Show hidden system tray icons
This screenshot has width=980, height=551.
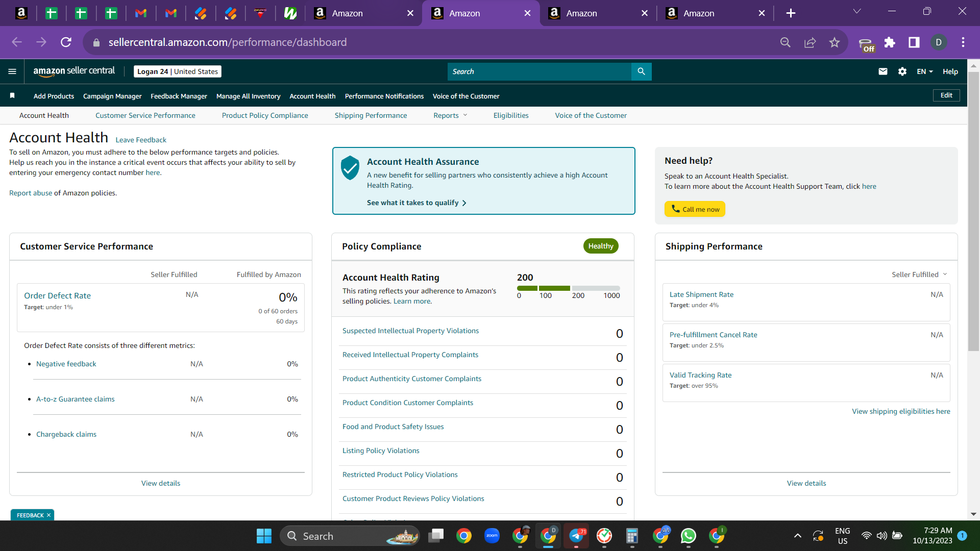798,536
